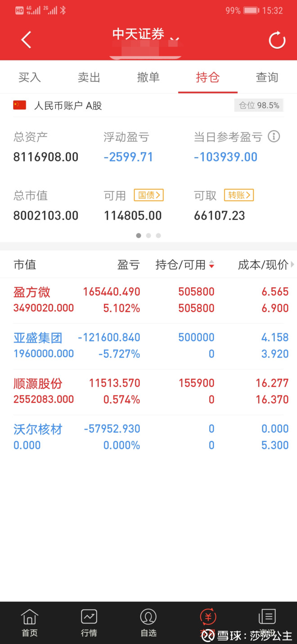
Task: Tap 盈方微 profit 165440.490
Action: tap(112, 292)
